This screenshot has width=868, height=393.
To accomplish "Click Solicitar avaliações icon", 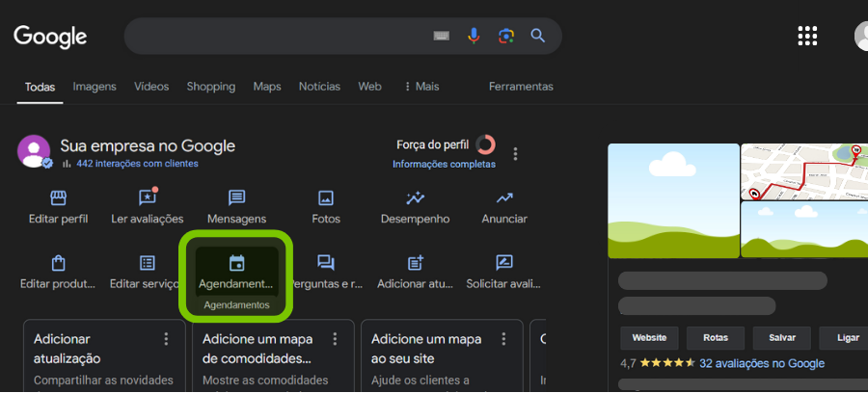I will click(504, 263).
